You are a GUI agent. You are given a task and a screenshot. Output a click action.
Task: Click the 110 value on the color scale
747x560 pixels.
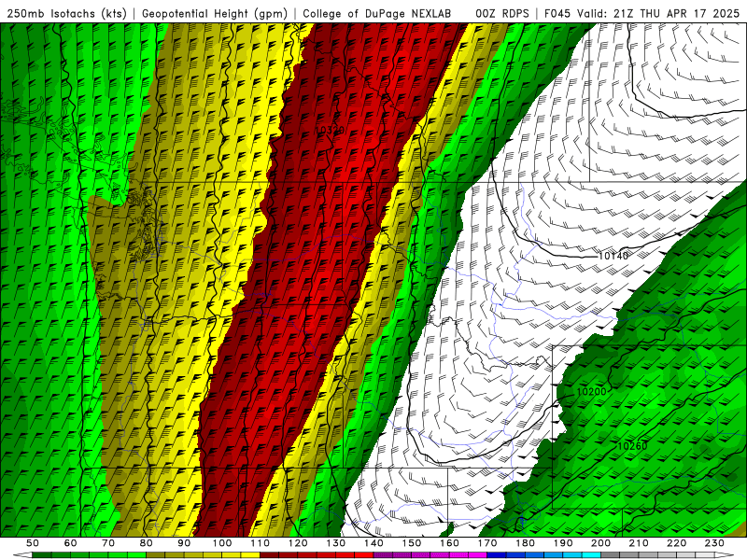click(x=260, y=543)
